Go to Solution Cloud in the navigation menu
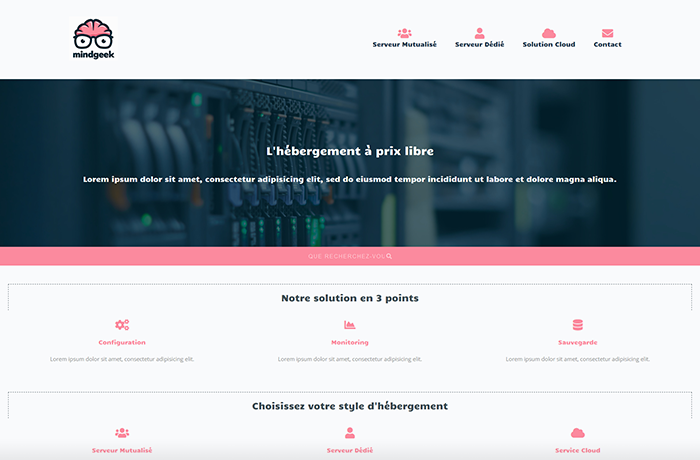 point(548,45)
